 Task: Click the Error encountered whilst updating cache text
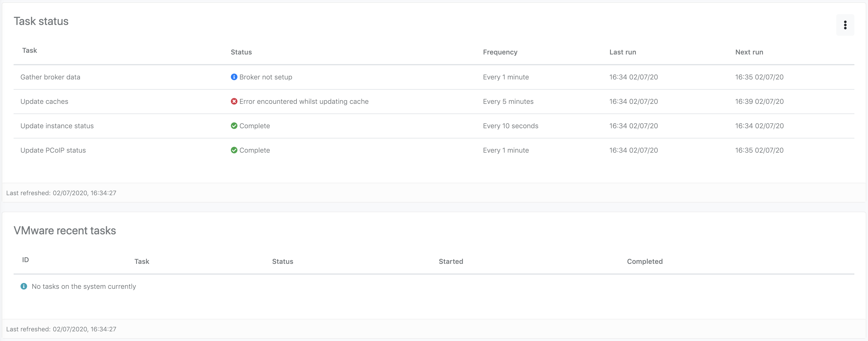(304, 102)
